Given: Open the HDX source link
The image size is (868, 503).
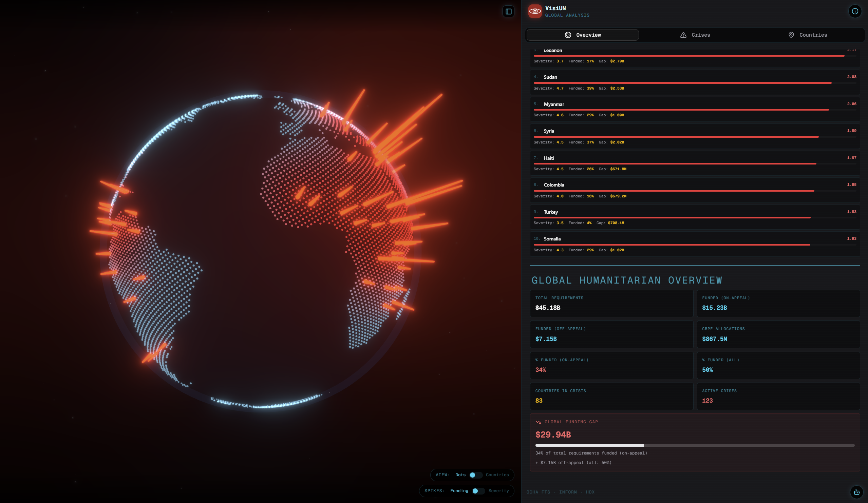Looking at the screenshot, I should coord(590,492).
